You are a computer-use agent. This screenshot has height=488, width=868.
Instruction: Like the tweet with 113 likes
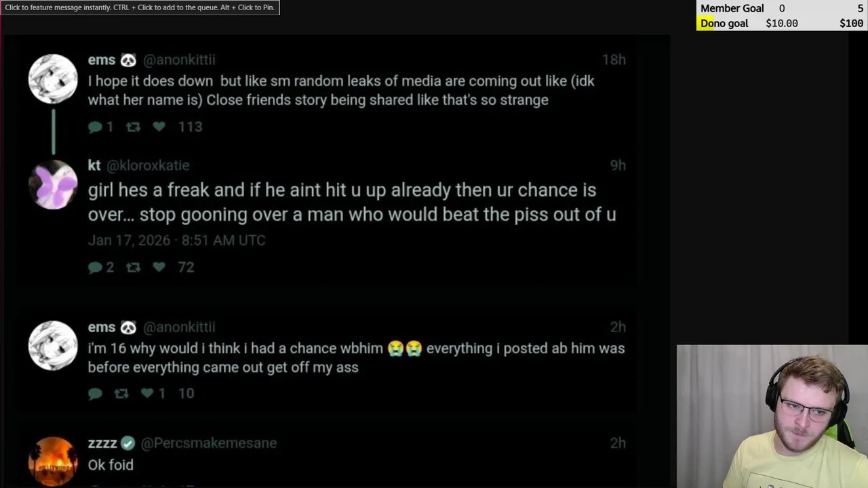(x=159, y=127)
